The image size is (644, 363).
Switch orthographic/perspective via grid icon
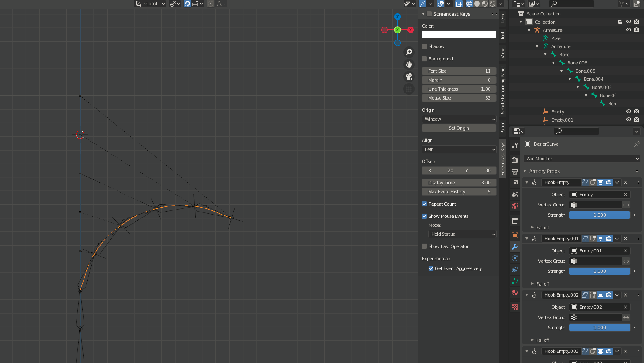click(x=409, y=89)
